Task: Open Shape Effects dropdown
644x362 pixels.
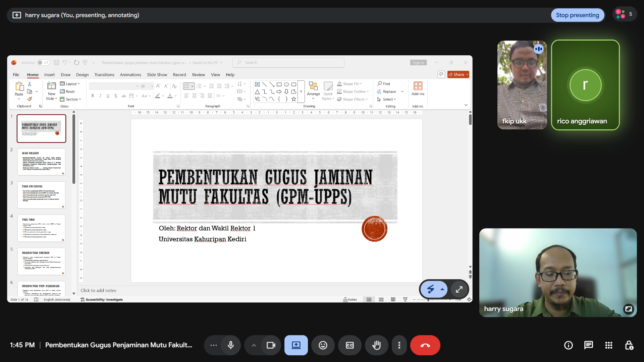Action: pyautogui.click(x=353, y=99)
